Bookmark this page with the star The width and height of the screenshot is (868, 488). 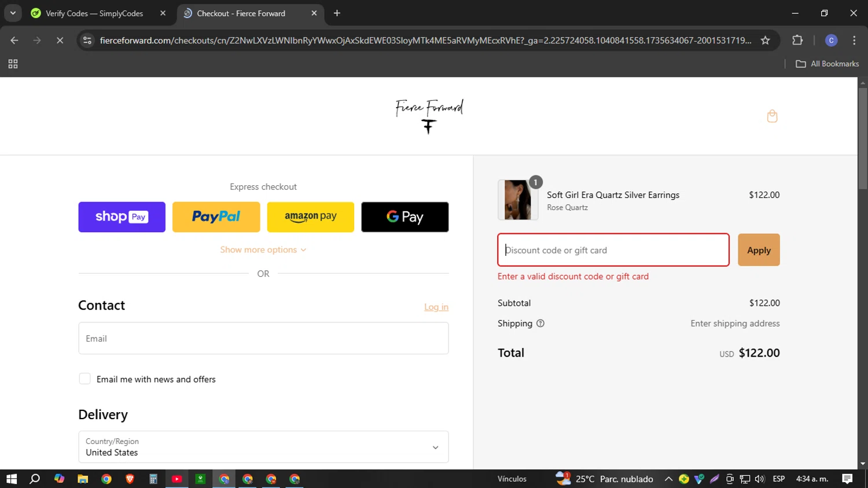pyautogui.click(x=765, y=40)
